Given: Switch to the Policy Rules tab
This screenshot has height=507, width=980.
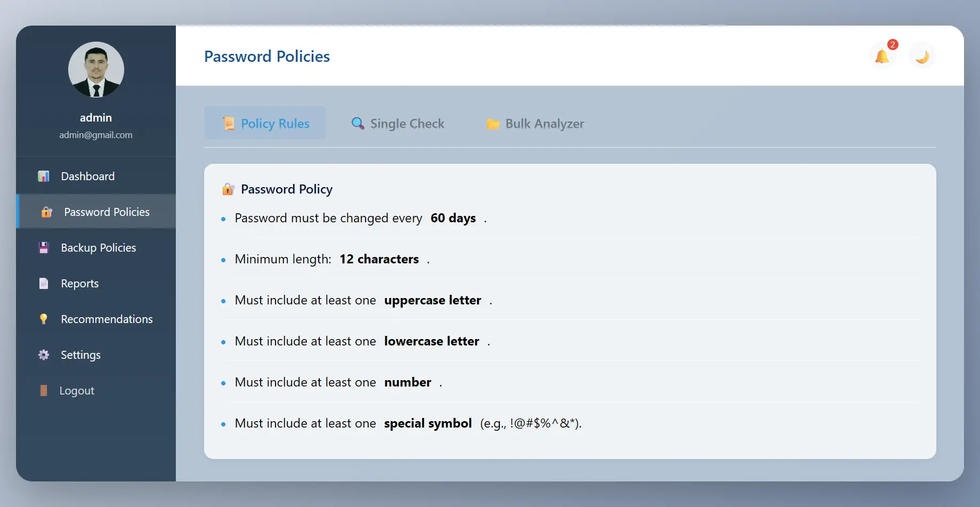Looking at the screenshot, I should [x=265, y=123].
